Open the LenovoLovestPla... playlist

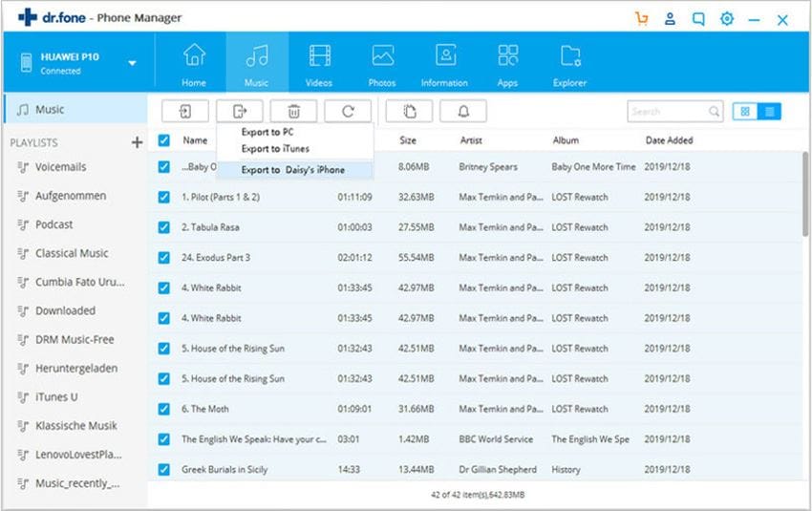(x=78, y=455)
